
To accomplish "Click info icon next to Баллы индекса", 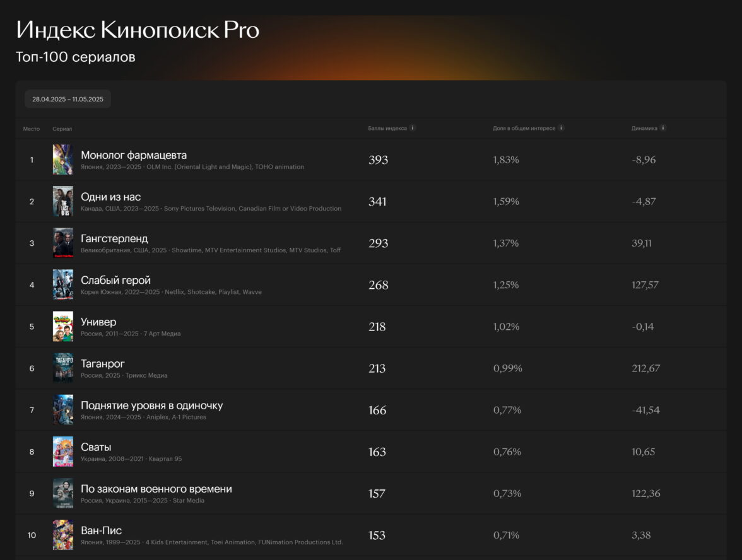I will point(413,128).
